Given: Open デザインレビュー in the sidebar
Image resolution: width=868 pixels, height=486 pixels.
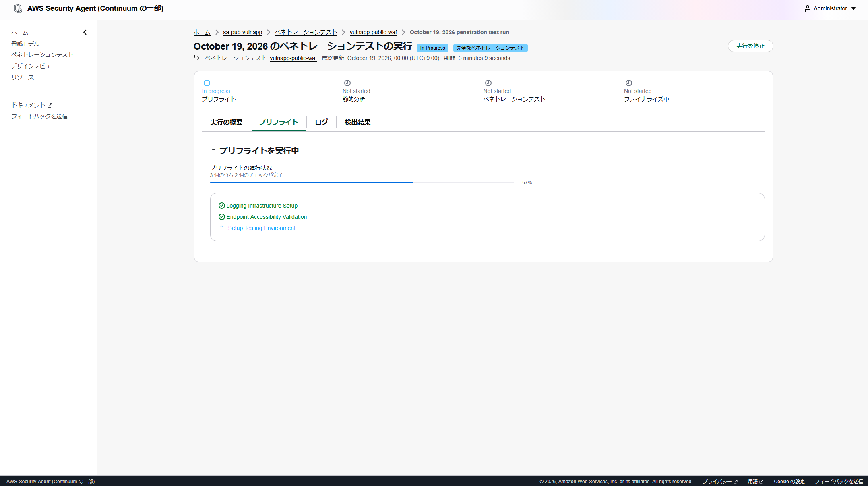Looking at the screenshot, I should pyautogui.click(x=34, y=66).
